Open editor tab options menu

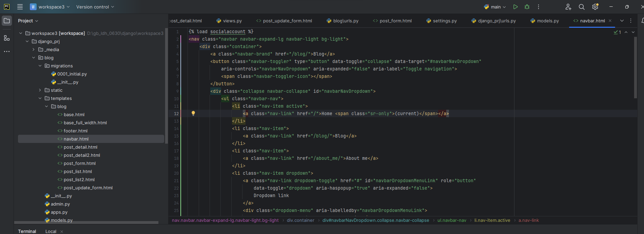click(x=631, y=21)
